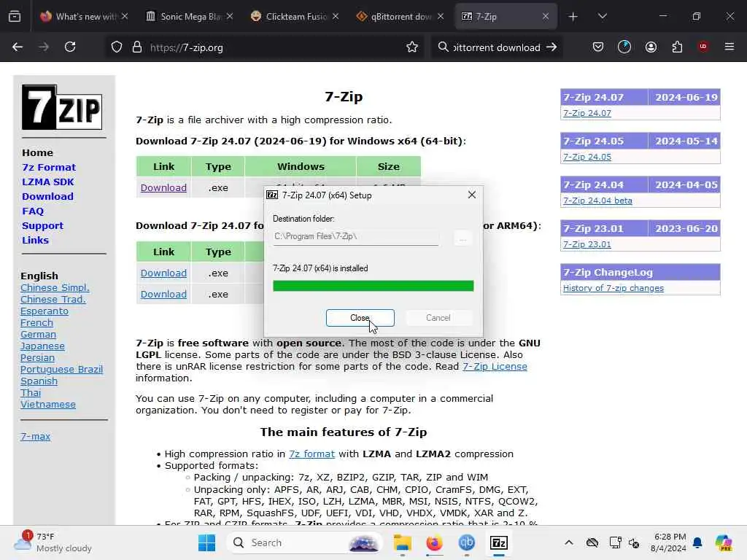The image size is (747, 560).
Task: Click Close button in 7-Zip Setup dialog
Action: tap(360, 318)
